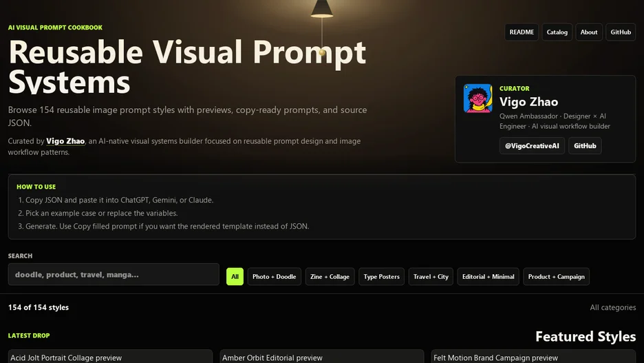This screenshot has height=363, width=644.
Task: Open the Catalog nav button
Action: point(557,32)
